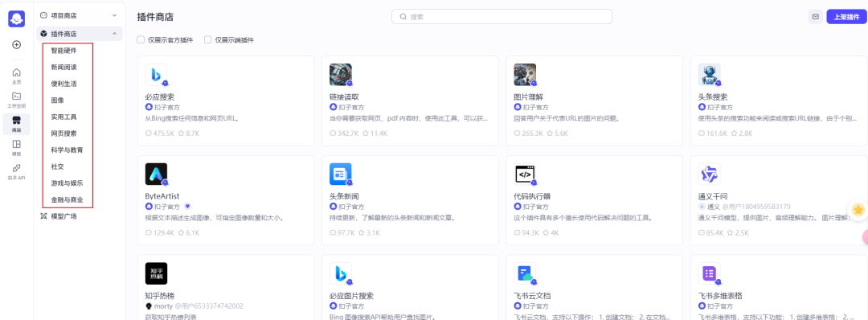Screen dimensions: 868x320
Task: Open the 通义千问 plugin title
Action: [x=712, y=196]
